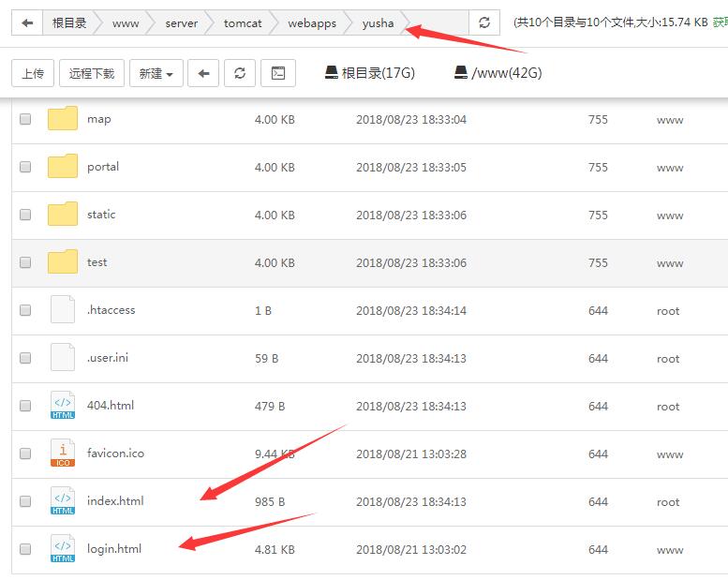Click the refresh icon beside the path bar

coord(483,23)
